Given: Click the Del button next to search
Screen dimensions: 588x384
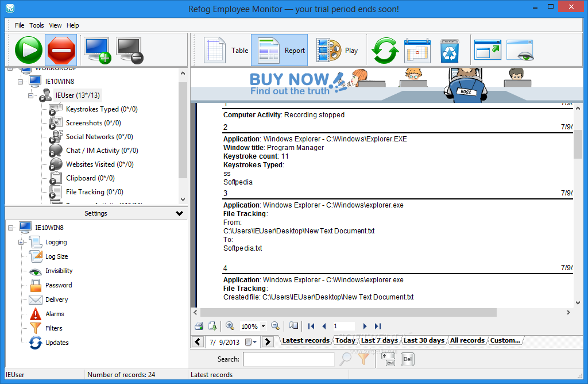Looking at the screenshot, I should click(407, 359).
